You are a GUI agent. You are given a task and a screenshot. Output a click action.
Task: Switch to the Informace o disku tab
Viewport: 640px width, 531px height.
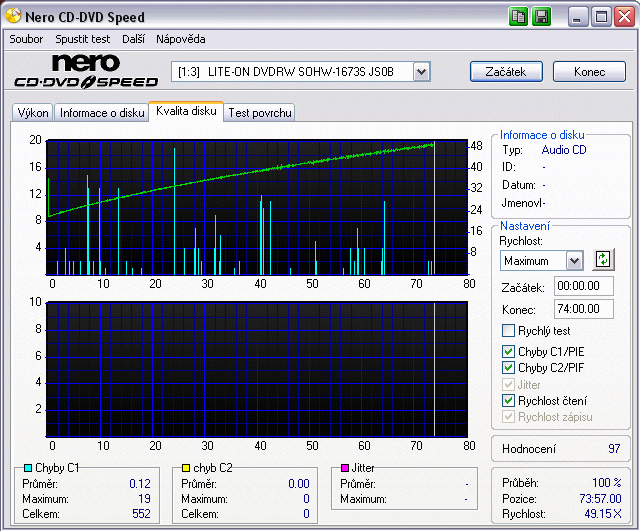pos(102,113)
